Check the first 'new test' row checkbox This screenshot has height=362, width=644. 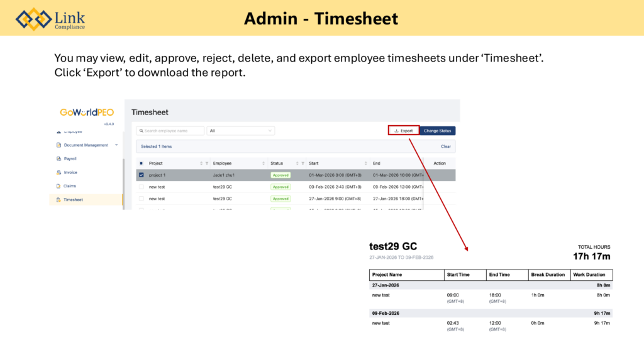141,187
